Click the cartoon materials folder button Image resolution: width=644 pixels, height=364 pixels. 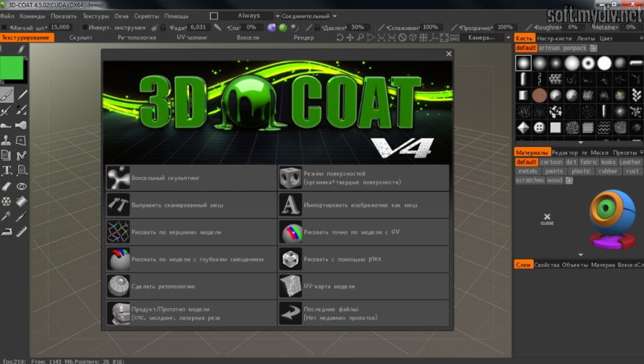point(551,162)
